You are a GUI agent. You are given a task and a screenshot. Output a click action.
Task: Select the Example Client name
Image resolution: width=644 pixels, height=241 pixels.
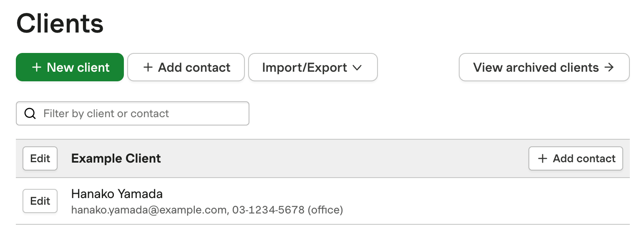[116, 158]
